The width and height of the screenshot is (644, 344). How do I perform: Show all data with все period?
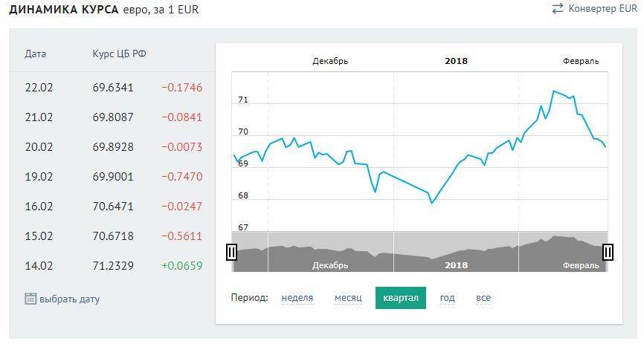click(483, 298)
